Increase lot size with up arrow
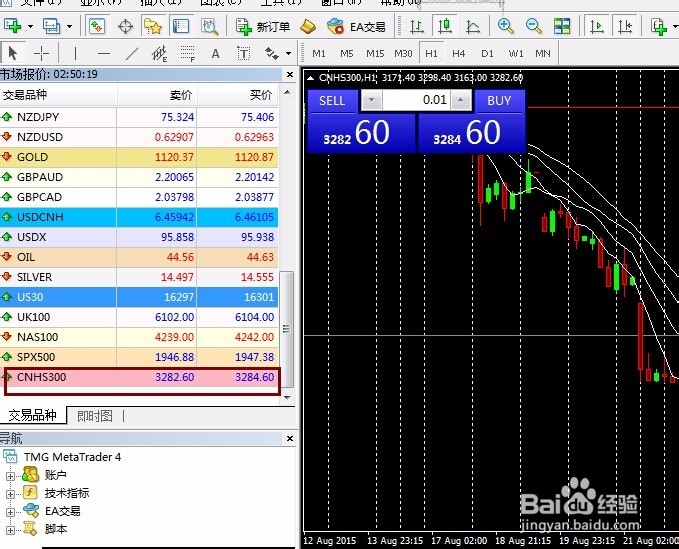Viewport: 679px width, 549px height. click(461, 100)
